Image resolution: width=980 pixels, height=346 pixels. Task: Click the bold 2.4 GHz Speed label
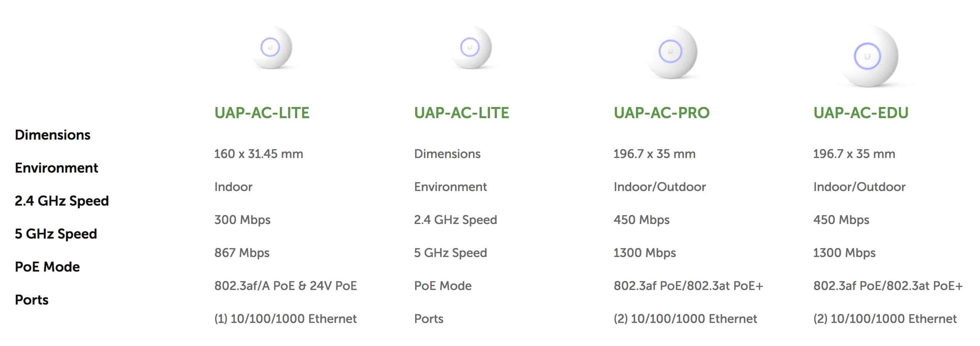[62, 201]
